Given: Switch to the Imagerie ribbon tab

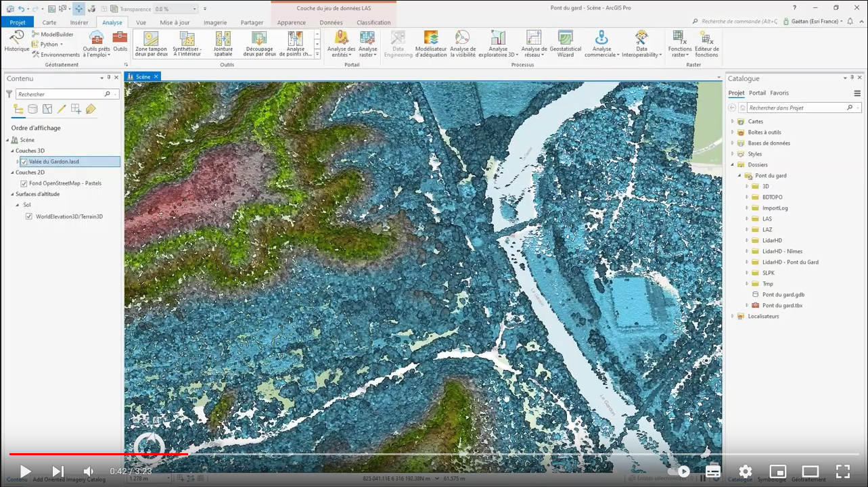Looking at the screenshot, I should pos(215,22).
